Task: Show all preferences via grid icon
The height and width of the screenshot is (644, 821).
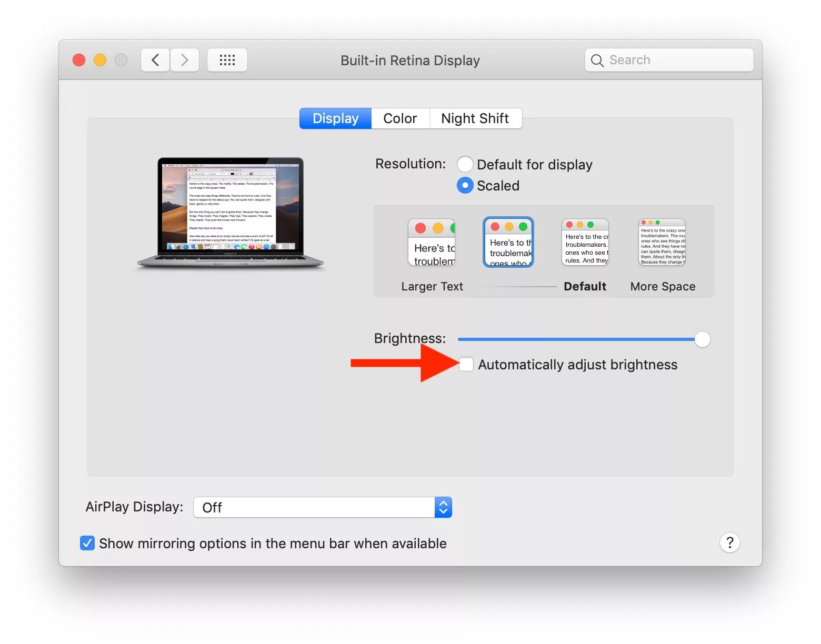Action: 227,60
